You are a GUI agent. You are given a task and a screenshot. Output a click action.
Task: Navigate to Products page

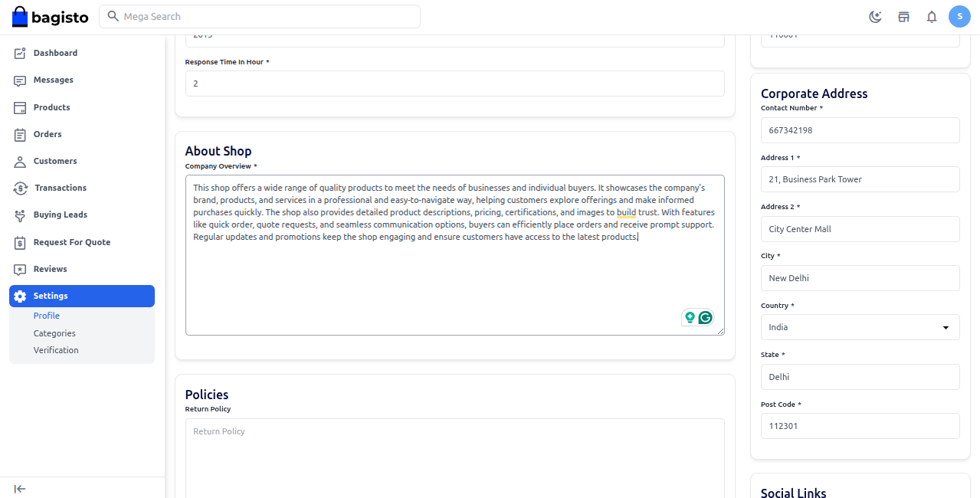pos(51,107)
